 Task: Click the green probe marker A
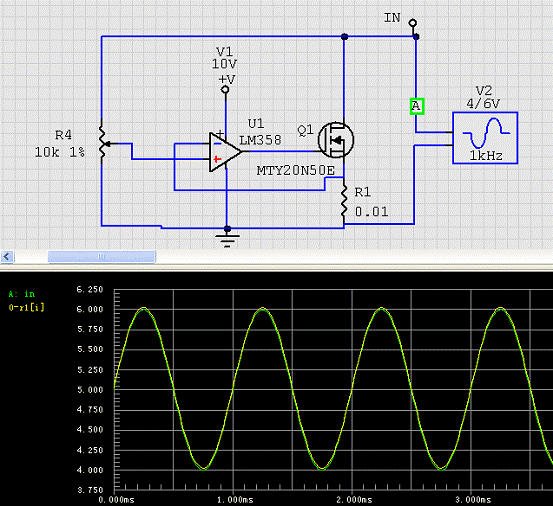pyautogui.click(x=417, y=106)
